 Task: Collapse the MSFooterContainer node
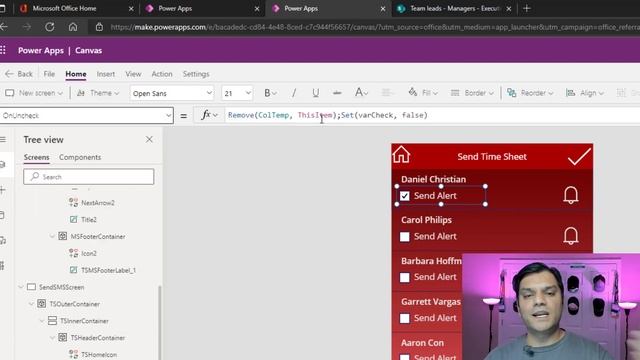52,236
